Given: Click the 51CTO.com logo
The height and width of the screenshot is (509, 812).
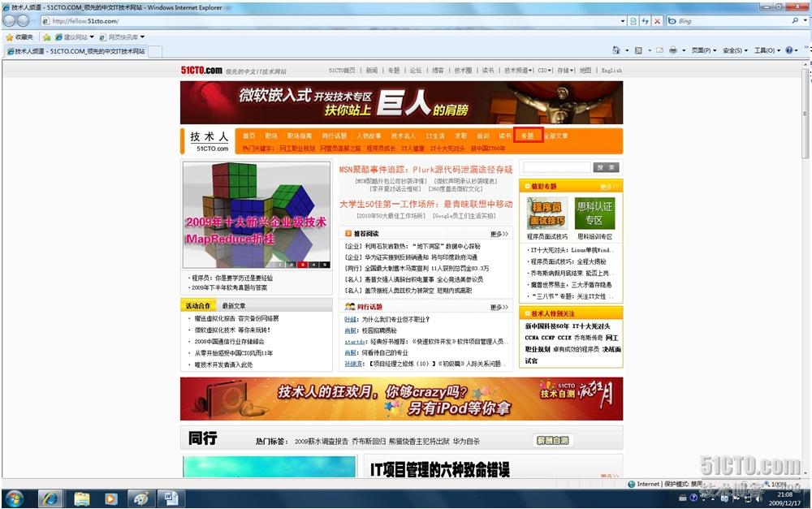Looking at the screenshot, I should 201,71.
